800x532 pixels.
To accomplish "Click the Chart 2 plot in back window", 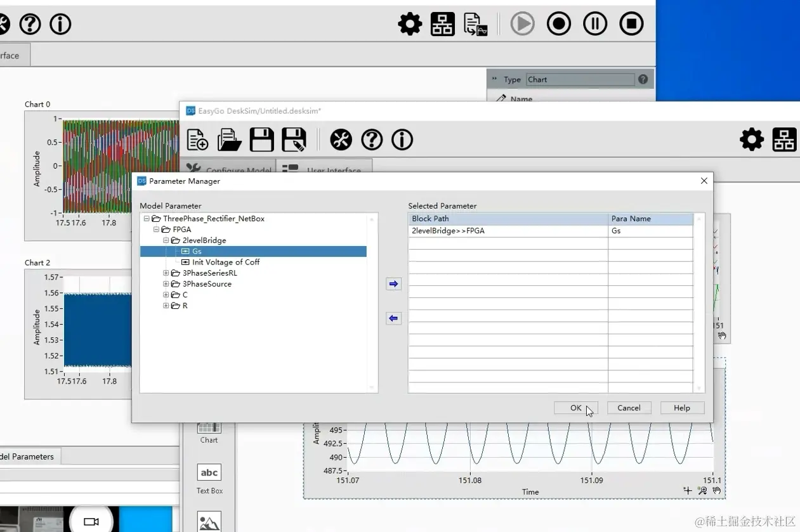I will (x=98, y=325).
